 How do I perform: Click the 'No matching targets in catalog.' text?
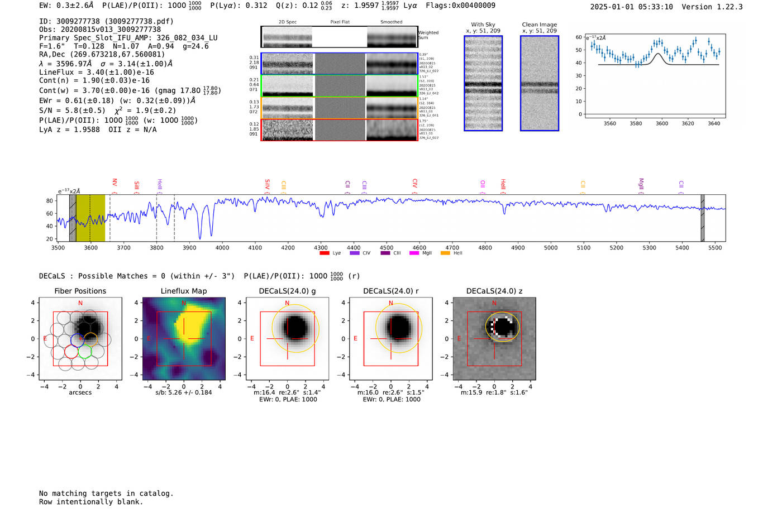106,493
